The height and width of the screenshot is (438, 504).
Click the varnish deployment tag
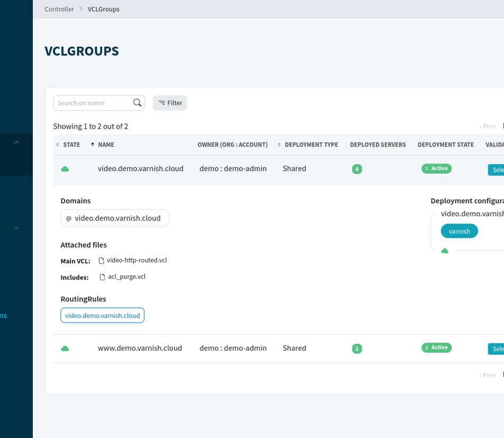pos(459,231)
